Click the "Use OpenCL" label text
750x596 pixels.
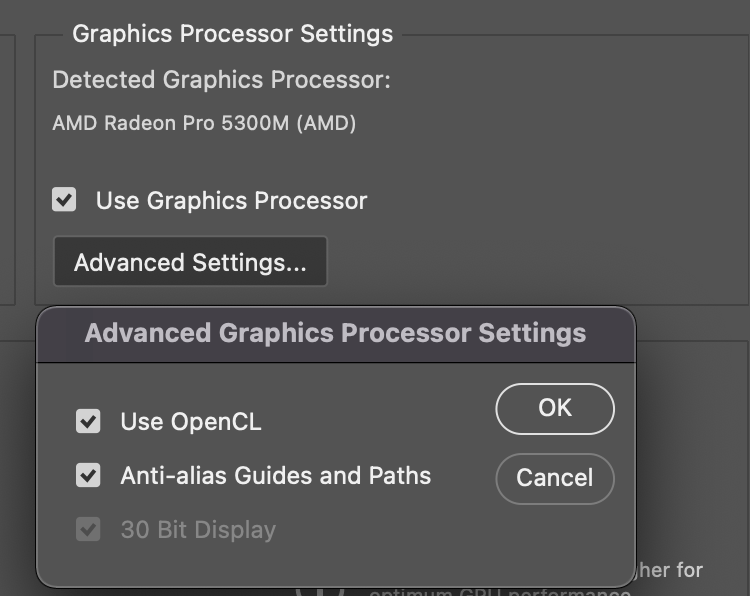191,422
